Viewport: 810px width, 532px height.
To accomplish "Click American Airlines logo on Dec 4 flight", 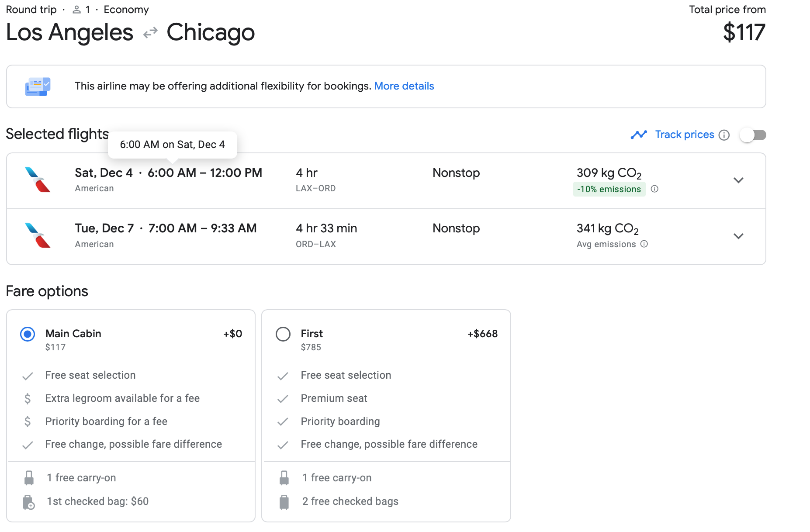I will pyautogui.click(x=38, y=180).
